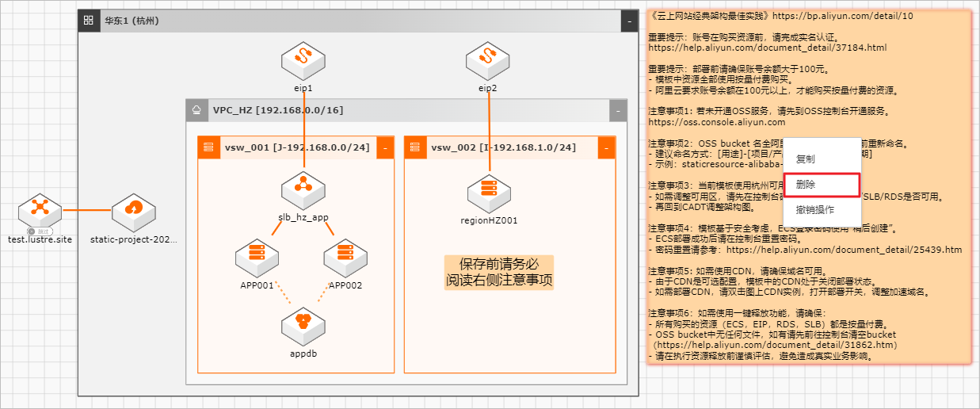The image size is (980, 409).
Task: Collapse the VPC_HZ container
Action: coord(618,111)
